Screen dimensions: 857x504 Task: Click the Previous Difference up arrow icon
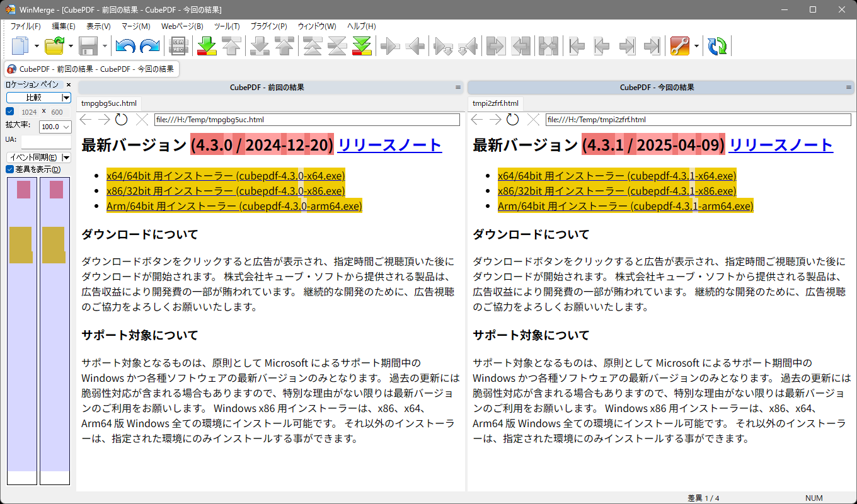click(232, 46)
